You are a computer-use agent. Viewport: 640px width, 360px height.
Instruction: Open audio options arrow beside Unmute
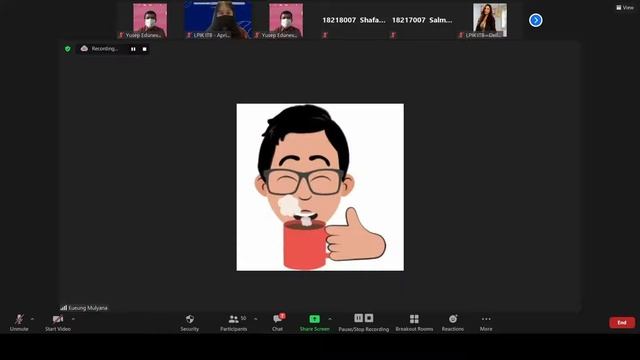(32, 319)
